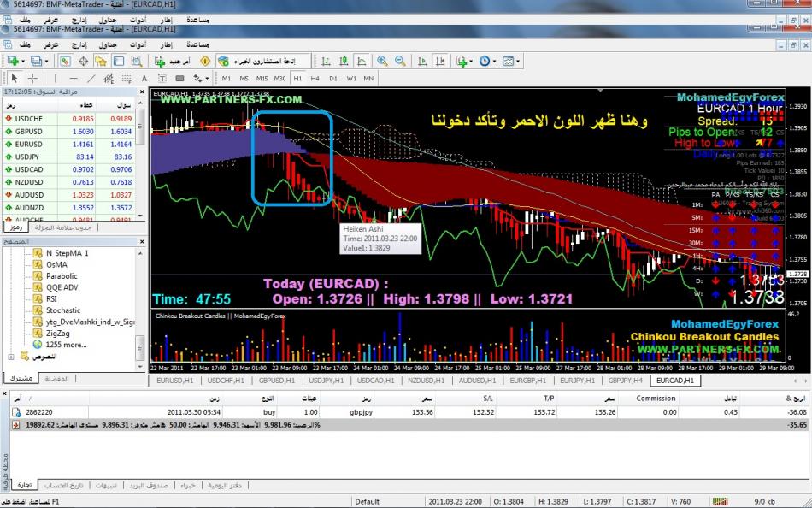Viewport: 812px width, 508px height.
Task: Open the Strategy Tester magnifier icon
Action: tap(137, 62)
